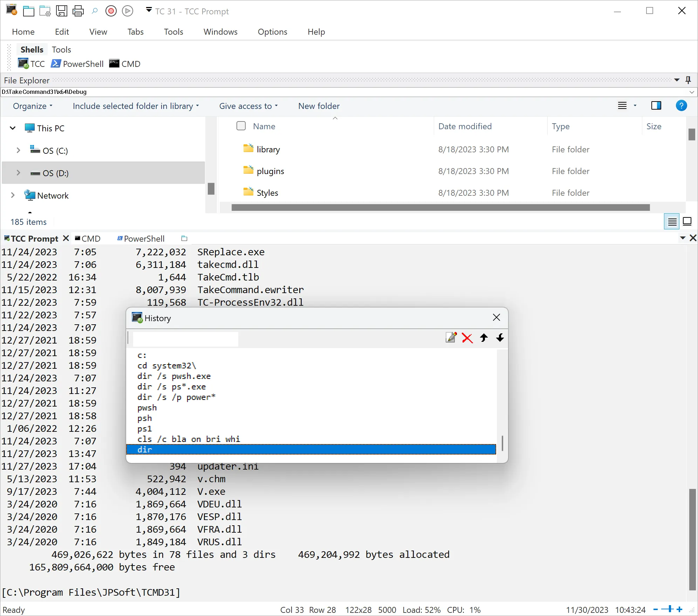This screenshot has height=616, width=698.
Task: Open the folder path dropdown
Action: [x=692, y=92]
